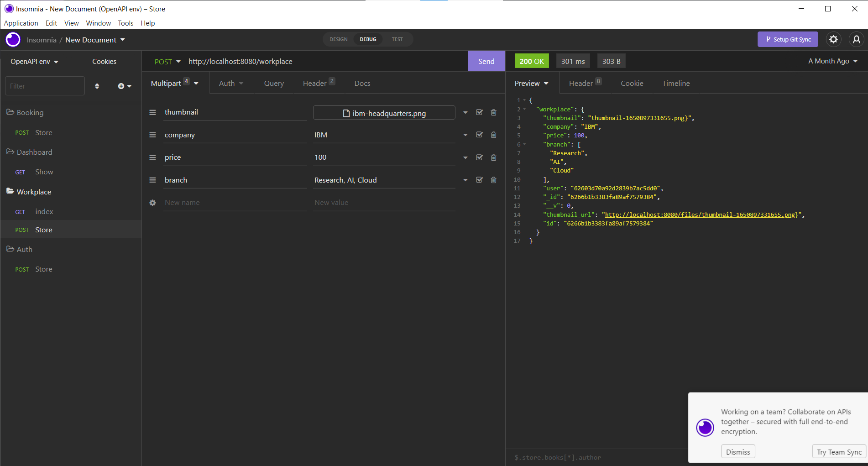Open the Auth type dropdown tab
Image resolution: width=868 pixels, height=466 pixels.
coord(231,83)
